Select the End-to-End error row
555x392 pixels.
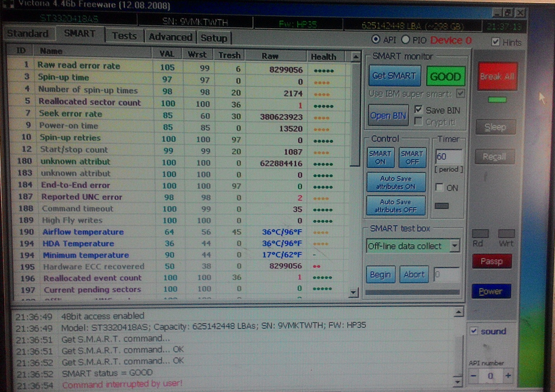tap(180, 185)
